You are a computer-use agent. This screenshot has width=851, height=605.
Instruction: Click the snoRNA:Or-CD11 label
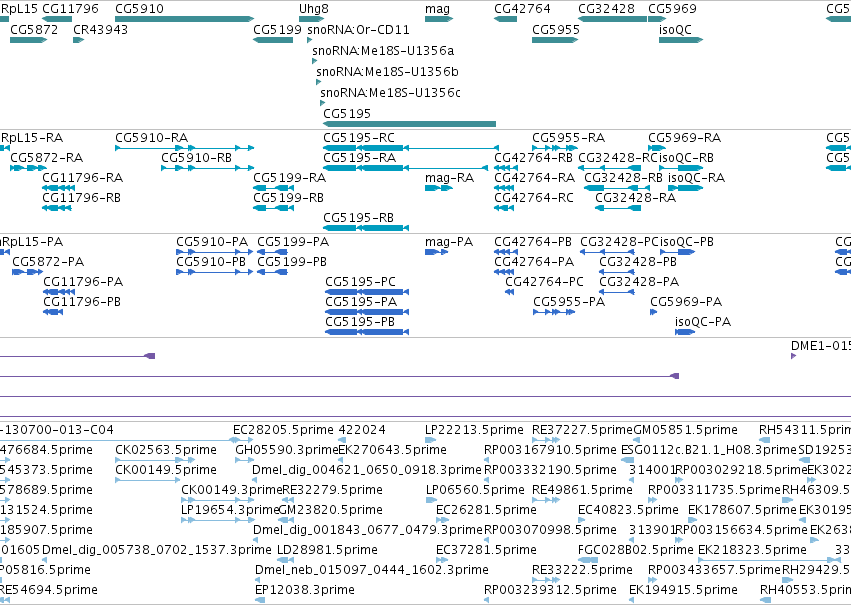click(358, 29)
